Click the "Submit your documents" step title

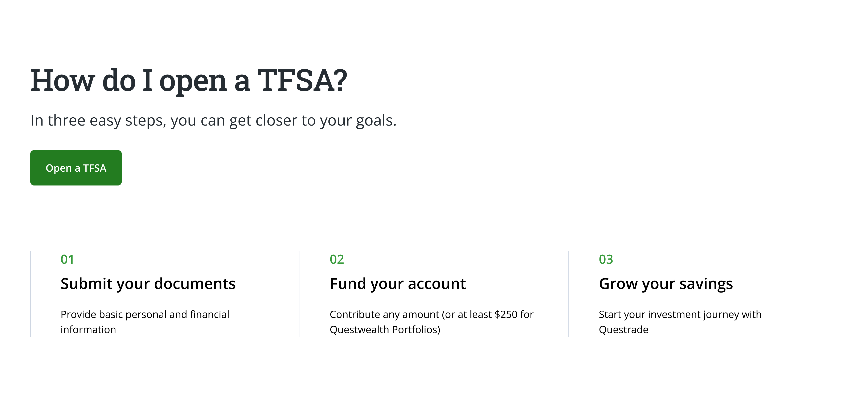[148, 284]
